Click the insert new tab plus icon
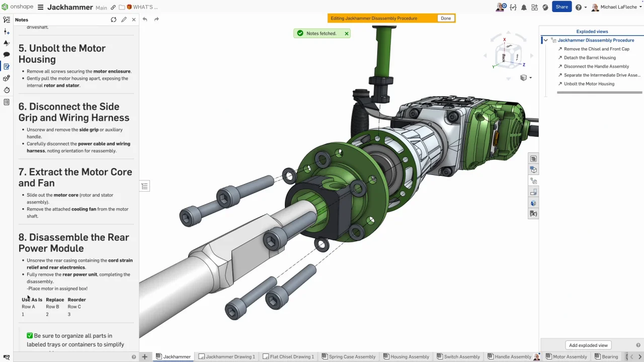Viewport: 644px width, 362px height. pos(144,356)
